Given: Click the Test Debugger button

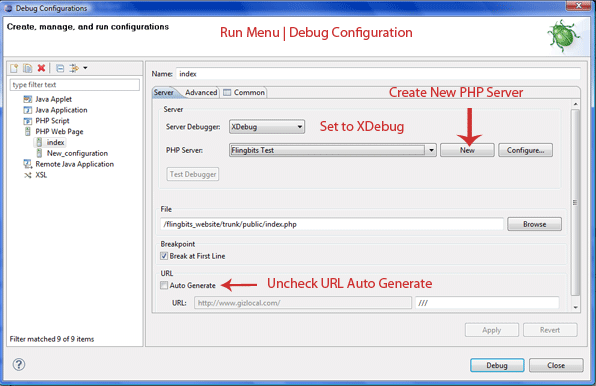Looking at the screenshot, I should (x=193, y=174).
